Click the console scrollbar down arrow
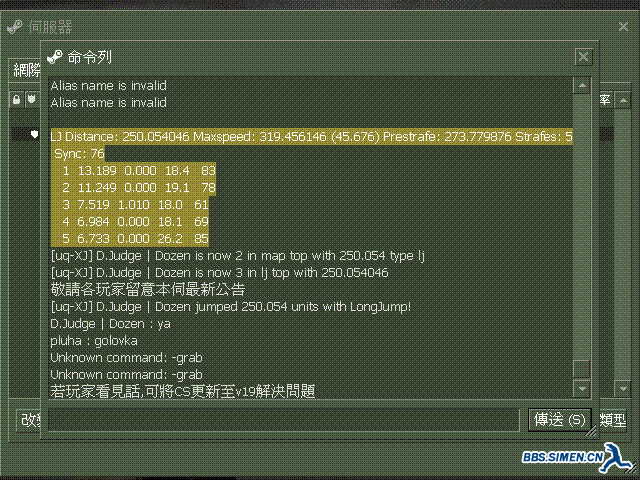640x480 pixels. tap(582, 389)
